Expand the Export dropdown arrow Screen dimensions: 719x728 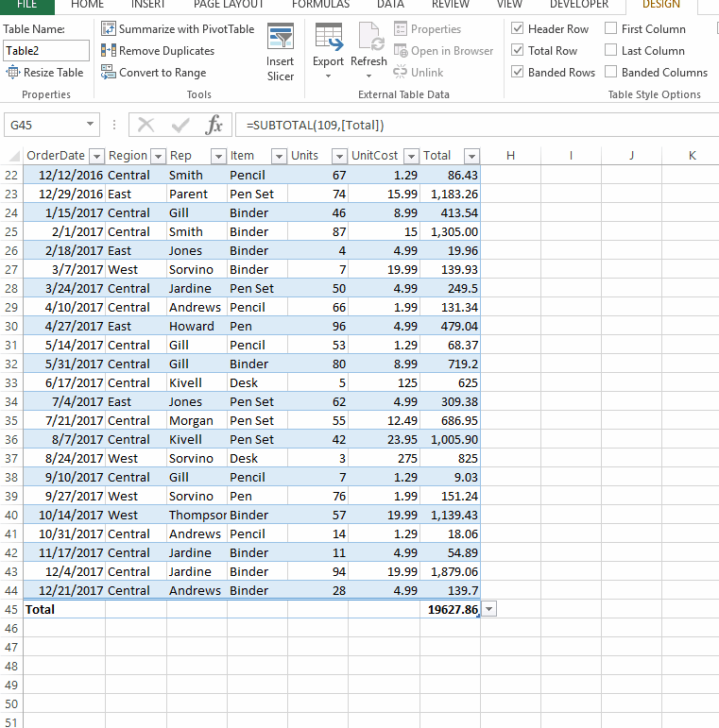tap(329, 76)
